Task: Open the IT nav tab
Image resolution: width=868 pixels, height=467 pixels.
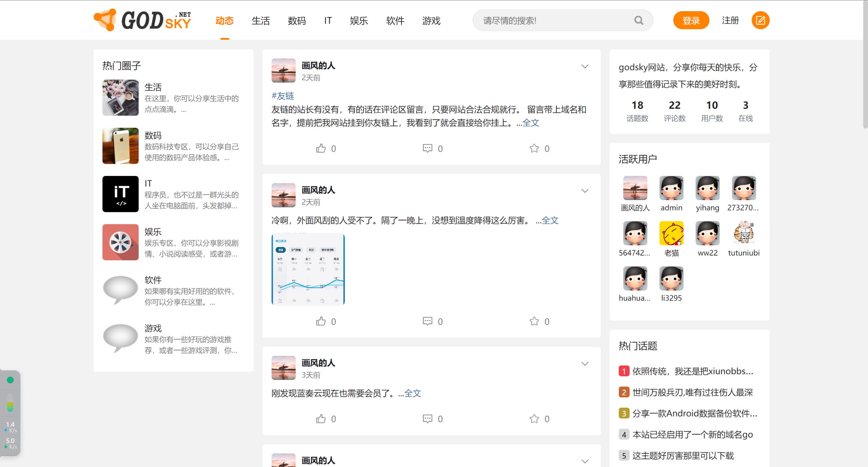Action: coord(328,21)
